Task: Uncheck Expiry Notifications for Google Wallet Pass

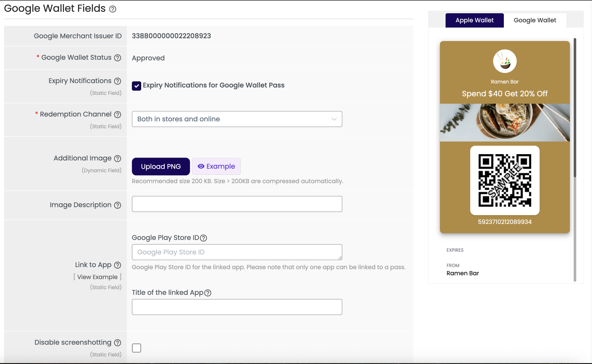Action: tap(137, 86)
